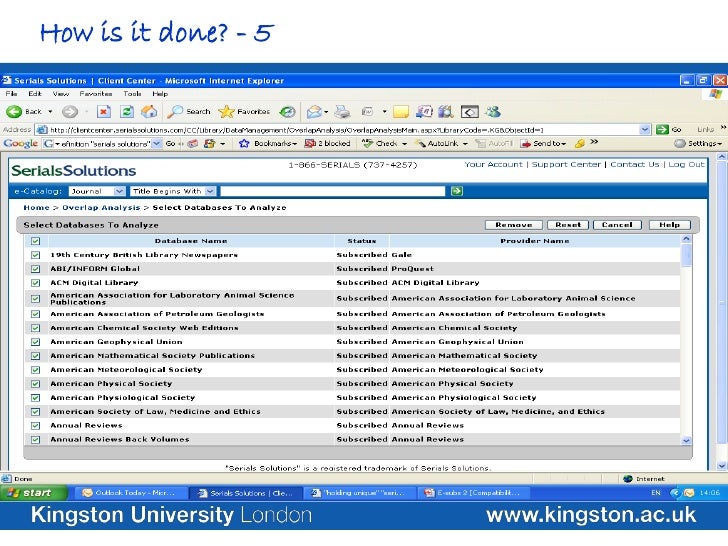Click the Mail envelope icon
This screenshot has width=728, height=546.
314,111
